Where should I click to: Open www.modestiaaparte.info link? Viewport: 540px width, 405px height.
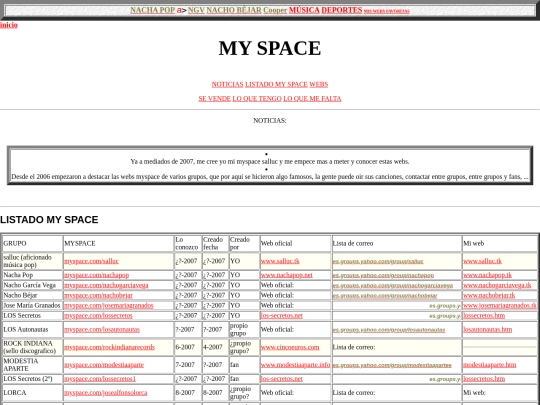[295, 365]
